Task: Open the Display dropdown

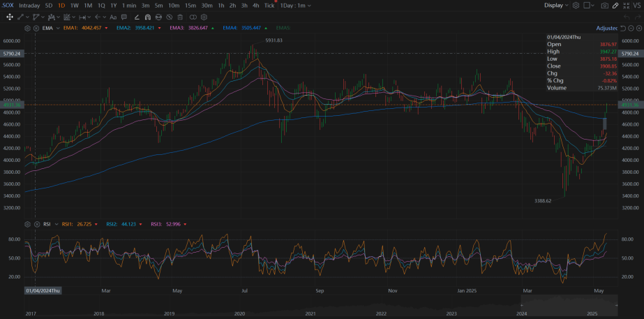Action: (557, 6)
